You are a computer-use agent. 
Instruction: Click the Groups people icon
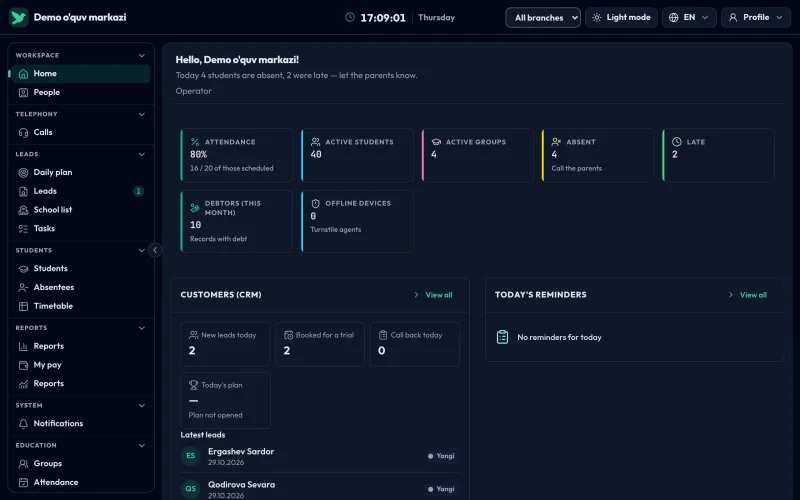(x=23, y=464)
